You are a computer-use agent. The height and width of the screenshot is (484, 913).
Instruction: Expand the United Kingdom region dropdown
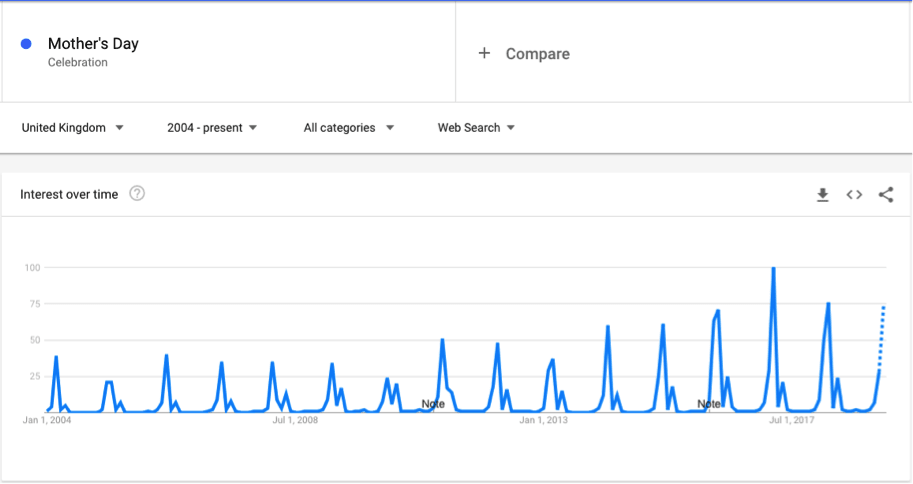[x=73, y=128]
